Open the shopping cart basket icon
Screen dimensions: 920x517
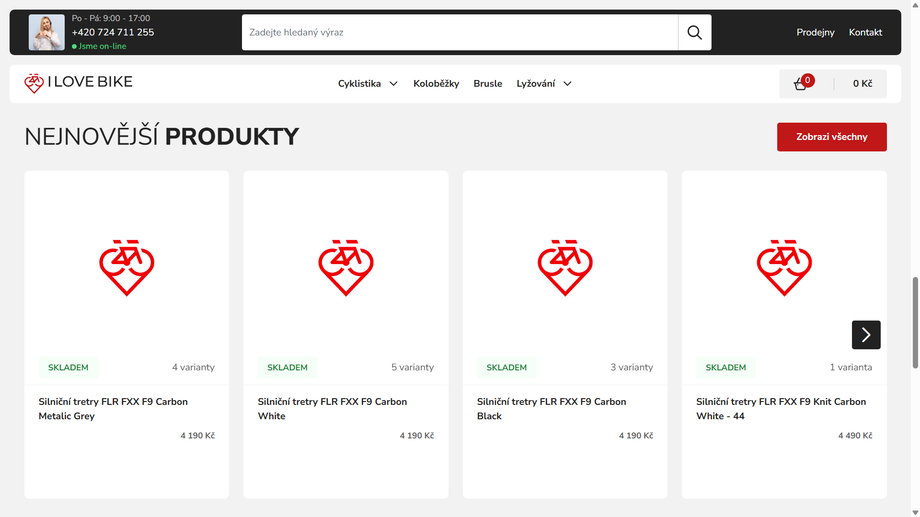point(801,84)
